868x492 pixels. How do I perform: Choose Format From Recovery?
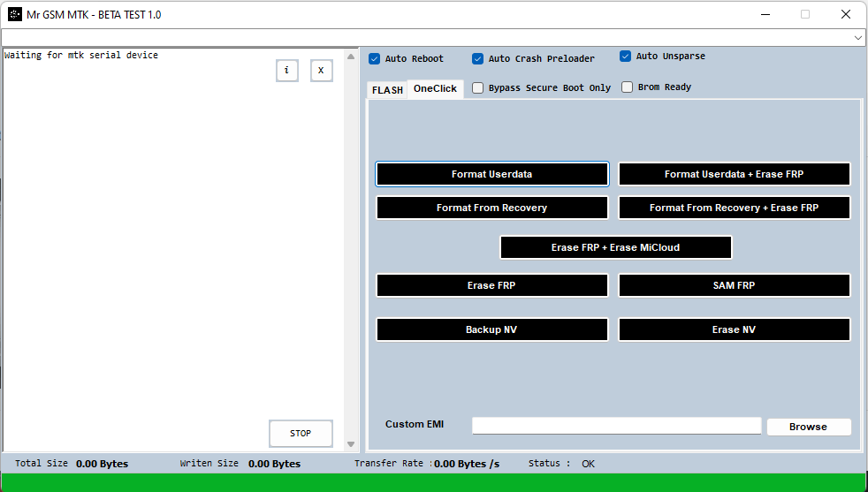pyautogui.click(x=491, y=208)
